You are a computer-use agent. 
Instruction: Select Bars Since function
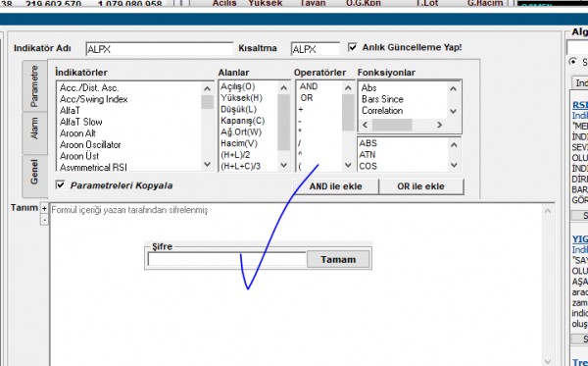tap(382, 99)
